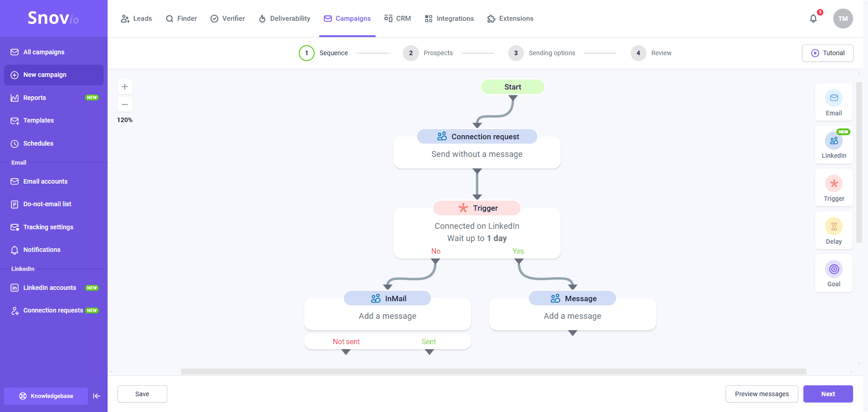
Task: Go to Integrations tab
Action: (449, 19)
